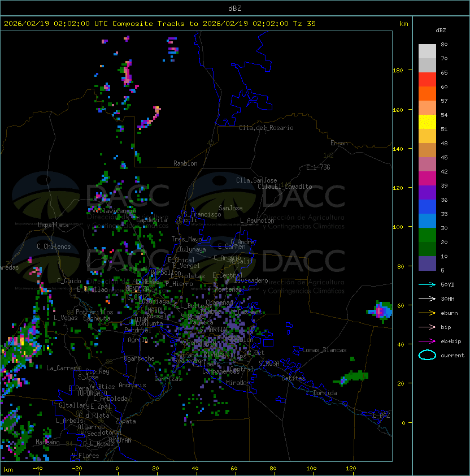Image resolution: width=470 pixels, height=476 pixels.
Task: Click the 'current' legend label
Action: pos(452,356)
